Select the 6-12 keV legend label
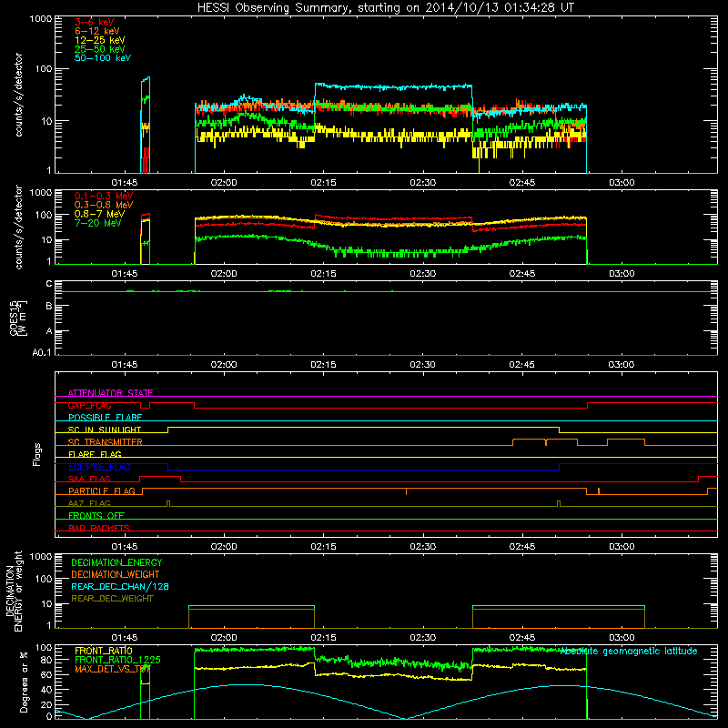This screenshot has width=728, height=728. [97, 31]
